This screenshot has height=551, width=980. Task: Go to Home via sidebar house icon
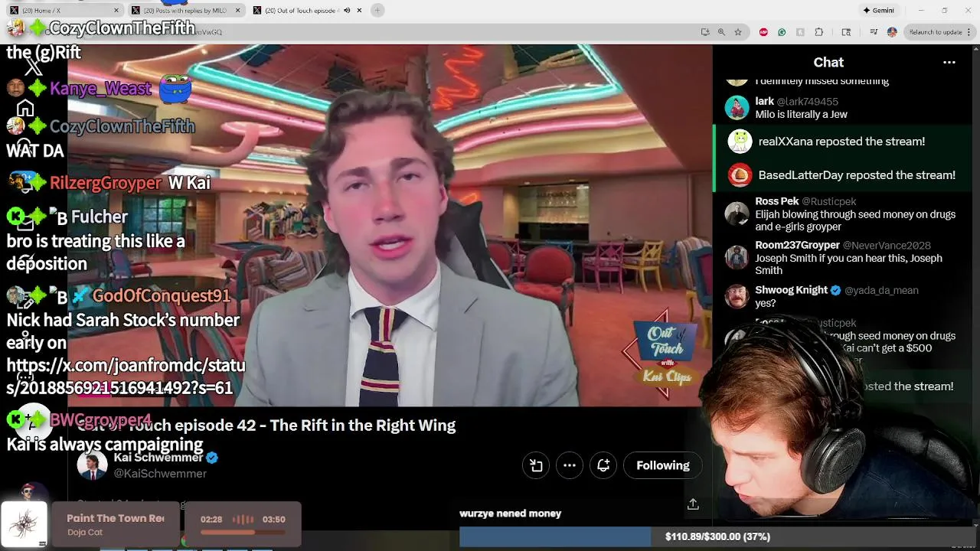coord(25,109)
